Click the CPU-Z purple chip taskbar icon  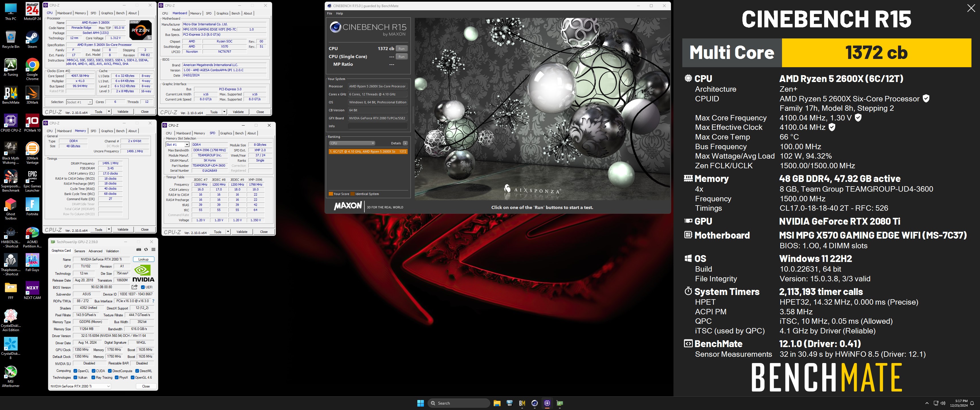547,403
